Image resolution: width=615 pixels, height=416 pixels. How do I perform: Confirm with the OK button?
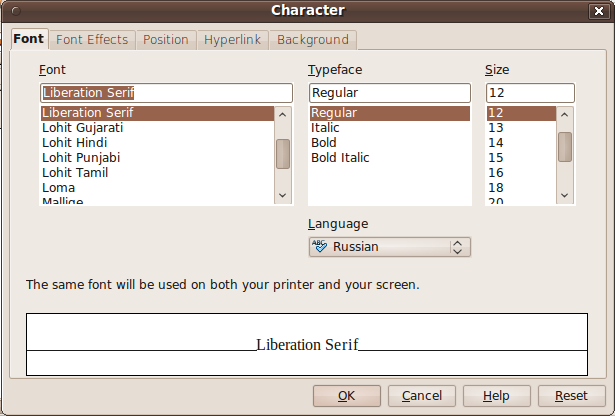click(347, 396)
